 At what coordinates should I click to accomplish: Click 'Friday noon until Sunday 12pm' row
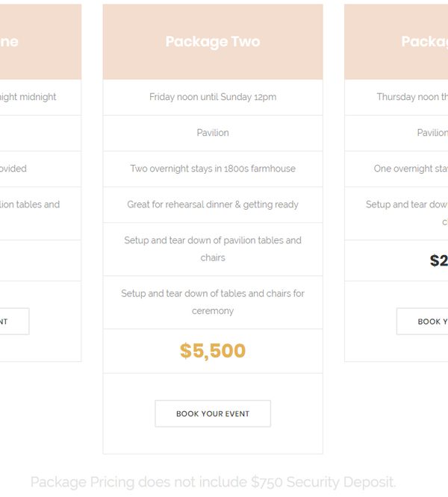213,97
